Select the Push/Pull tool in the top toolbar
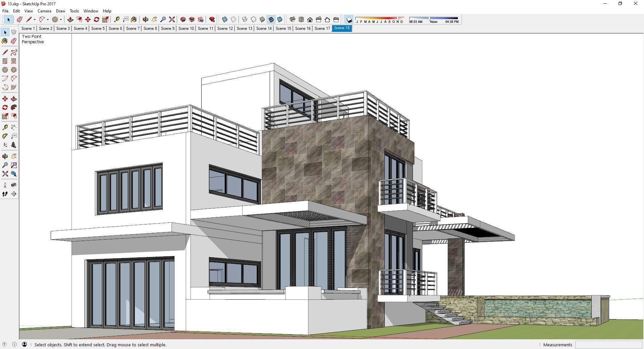Screen dimensions: 644x349 tap(70, 19)
